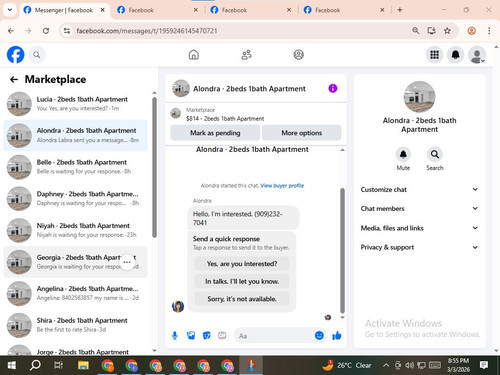Choose a GIF from GIF icon

click(x=222, y=336)
